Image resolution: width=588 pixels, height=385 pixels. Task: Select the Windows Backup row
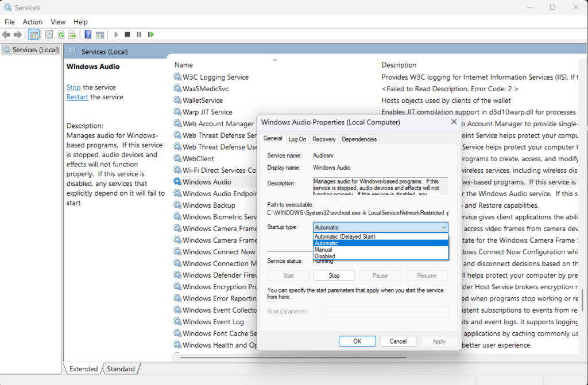[x=215, y=205]
